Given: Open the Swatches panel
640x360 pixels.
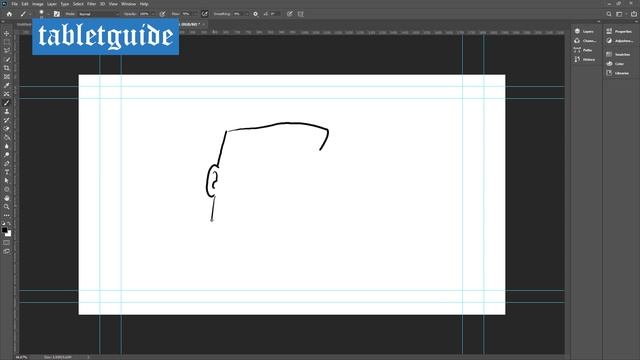Looking at the screenshot, I should coord(619,54).
